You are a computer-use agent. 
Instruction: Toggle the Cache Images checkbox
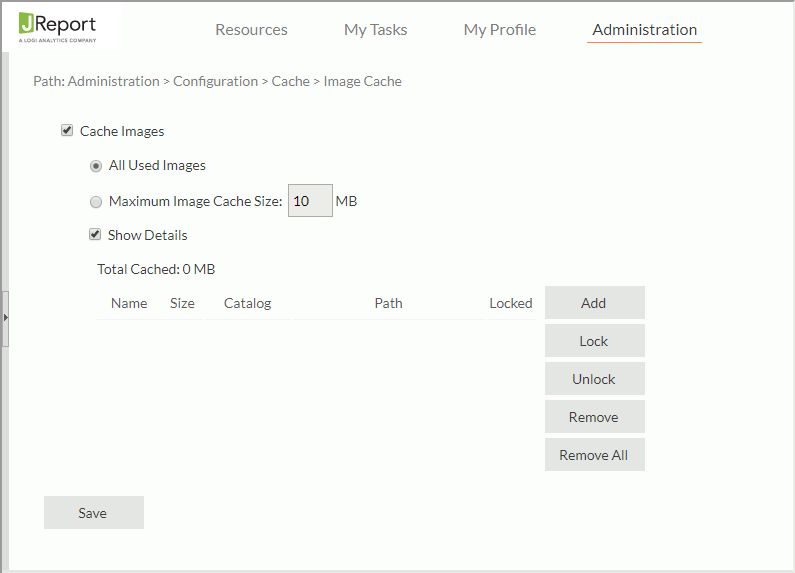(x=67, y=131)
